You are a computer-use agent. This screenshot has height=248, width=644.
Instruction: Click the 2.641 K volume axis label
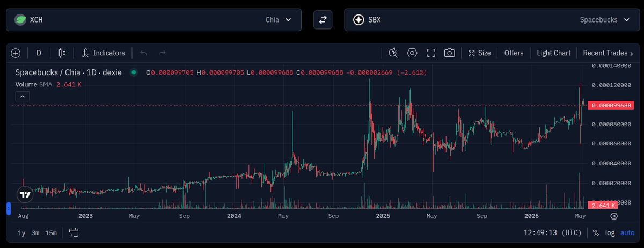[x=603, y=205]
